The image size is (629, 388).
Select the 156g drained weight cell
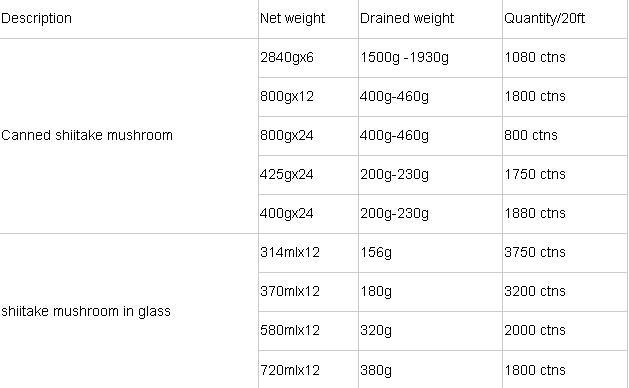(430, 252)
